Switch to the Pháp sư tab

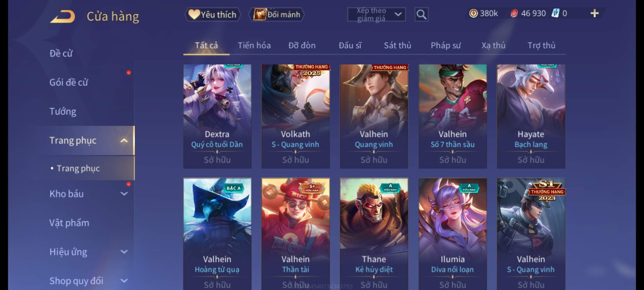(446, 45)
